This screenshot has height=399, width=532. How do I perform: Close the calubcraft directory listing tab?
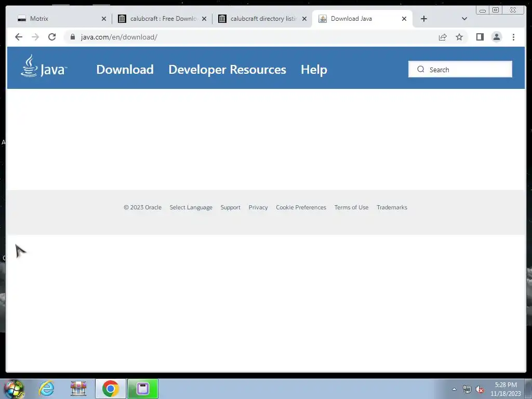click(x=304, y=19)
